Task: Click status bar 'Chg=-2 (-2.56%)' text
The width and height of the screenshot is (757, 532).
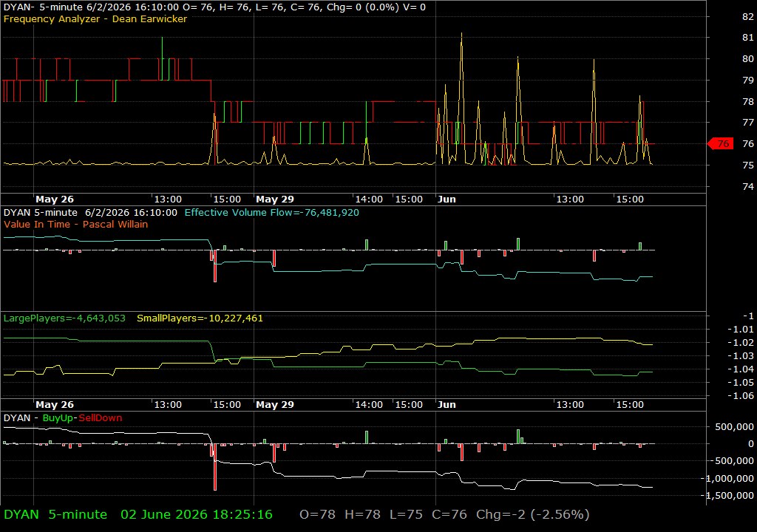Action: 533,514
